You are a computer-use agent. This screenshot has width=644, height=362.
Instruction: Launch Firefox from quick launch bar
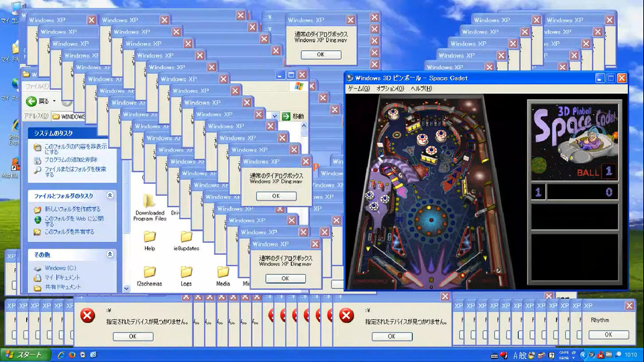point(72,355)
